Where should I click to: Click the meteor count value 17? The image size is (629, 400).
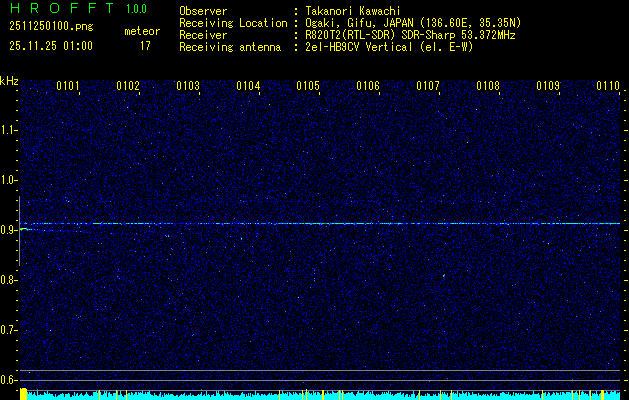[145, 46]
